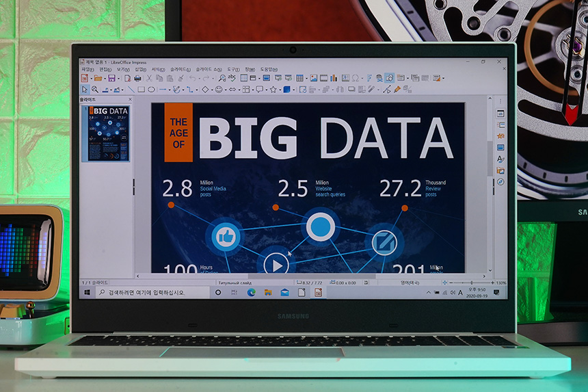588x392 pixels.
Task: Click the Cut scissors icon
Action: [x=149, y=78]
